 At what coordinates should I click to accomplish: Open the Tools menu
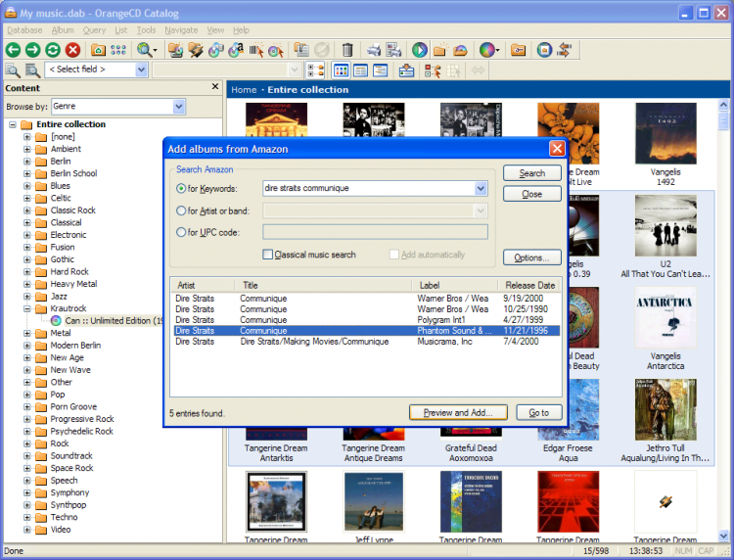click(146, 30)
